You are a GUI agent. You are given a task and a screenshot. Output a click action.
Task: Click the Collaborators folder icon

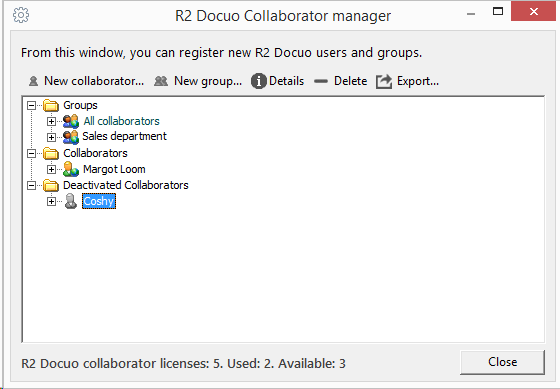51,153
